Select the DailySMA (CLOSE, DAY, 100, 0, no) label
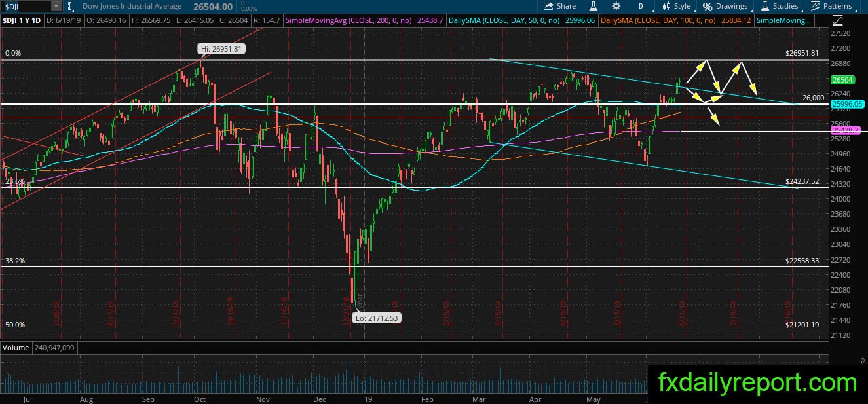The height and width of the screenshot is (404, 868). tap(657, 21)
